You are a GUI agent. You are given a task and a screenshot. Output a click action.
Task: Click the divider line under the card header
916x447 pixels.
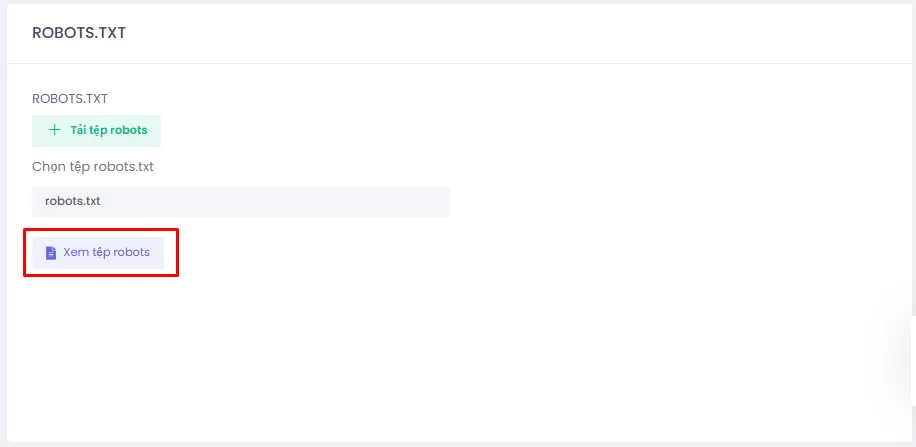[x=458, y=64]
